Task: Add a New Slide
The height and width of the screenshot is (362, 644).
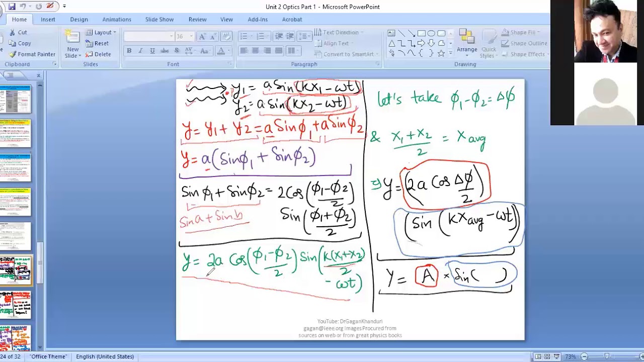Action: tap(72, 43)
